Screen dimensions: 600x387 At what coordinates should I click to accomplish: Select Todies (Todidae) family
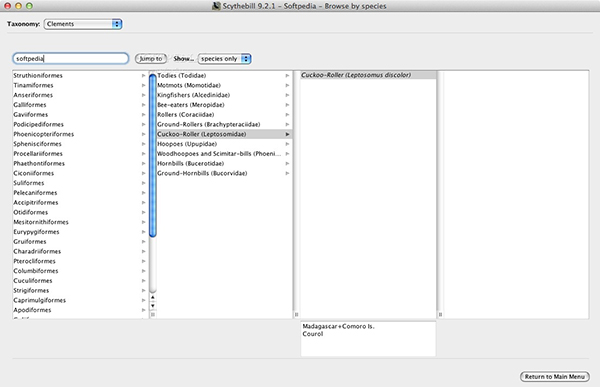click(x=224, y=75)
